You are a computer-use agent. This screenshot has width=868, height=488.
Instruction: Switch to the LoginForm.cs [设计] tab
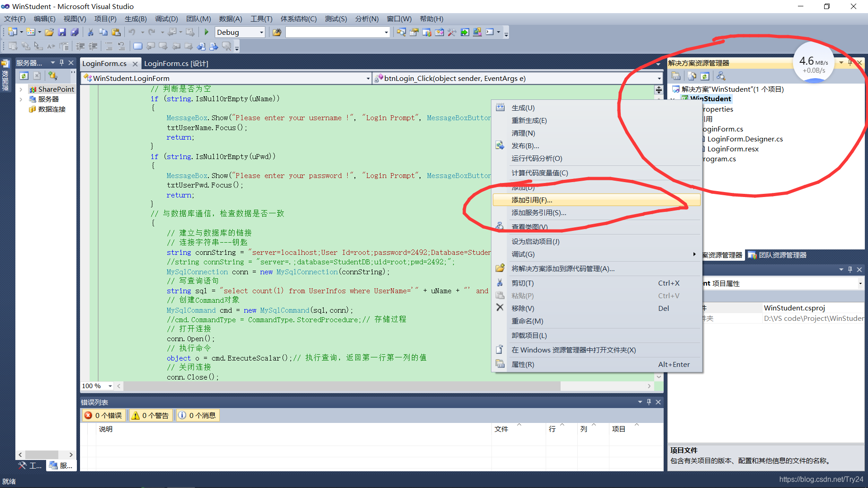(176, 64)
